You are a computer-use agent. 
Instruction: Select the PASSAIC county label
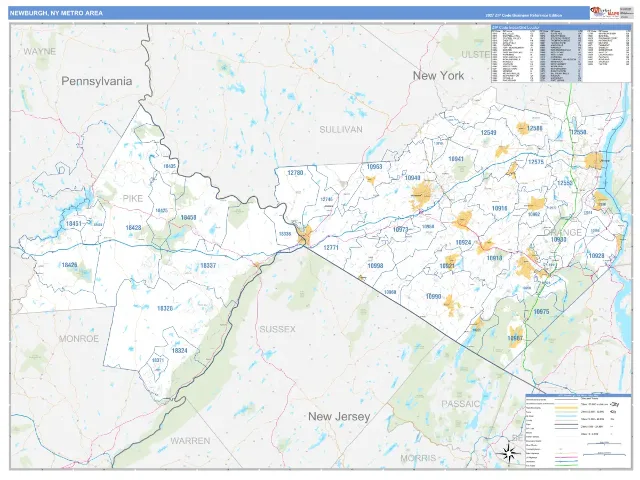coord(461,404)
